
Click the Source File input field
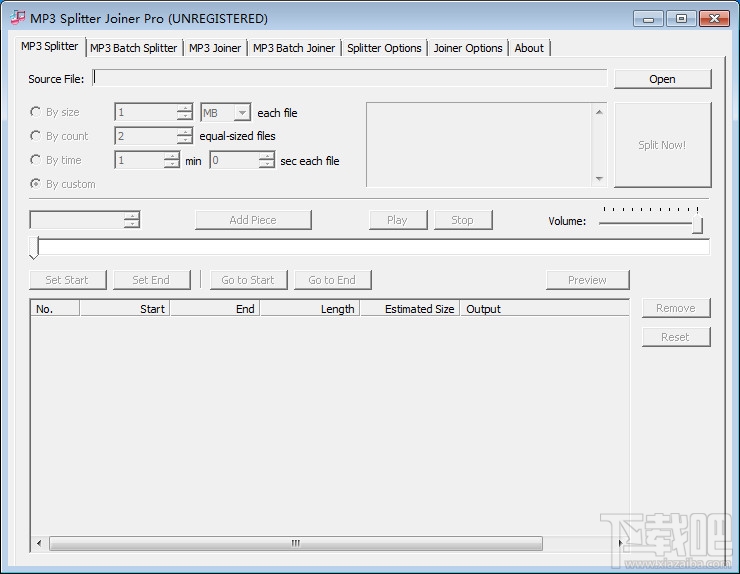pos(350,78)
